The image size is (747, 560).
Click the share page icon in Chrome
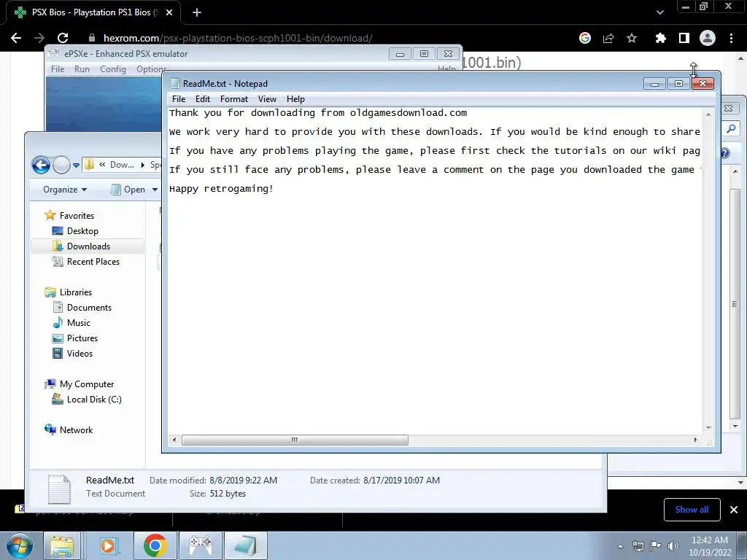608,38
